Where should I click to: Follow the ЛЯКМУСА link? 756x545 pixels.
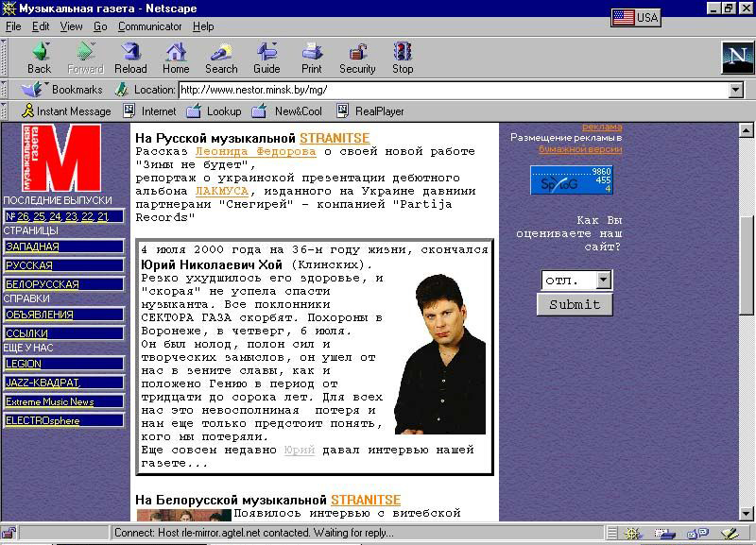pos(222,191)
